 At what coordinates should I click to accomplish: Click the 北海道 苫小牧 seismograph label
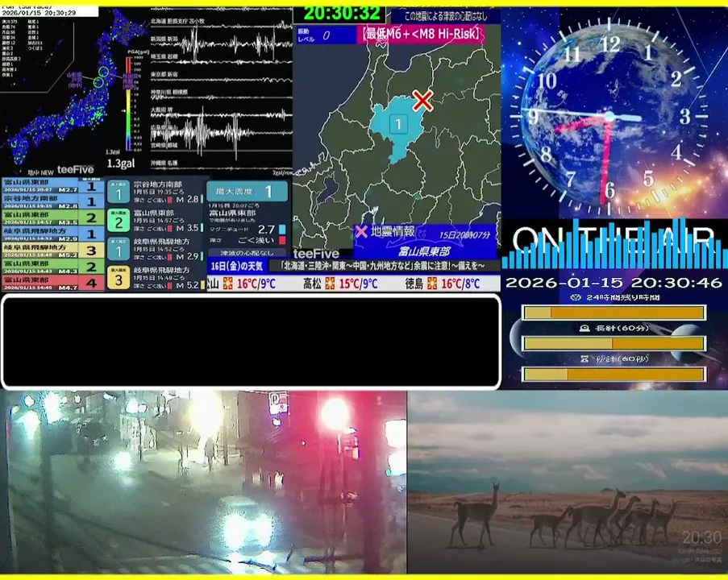[x=177, y=21]
